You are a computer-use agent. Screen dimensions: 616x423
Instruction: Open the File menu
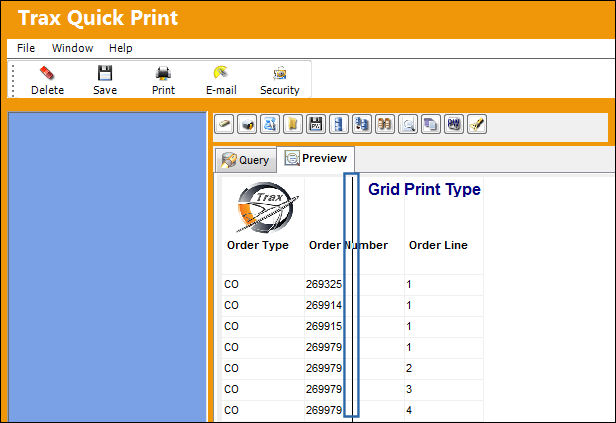[x=26, y=48]
